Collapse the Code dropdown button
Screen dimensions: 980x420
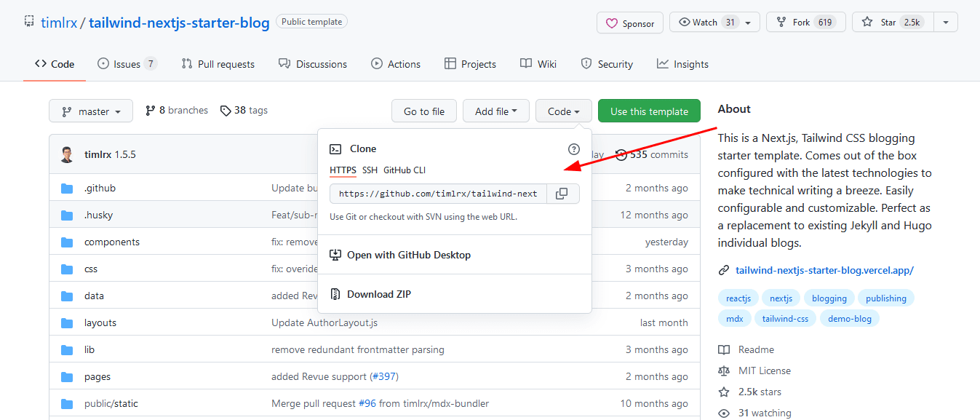point(564,111)
